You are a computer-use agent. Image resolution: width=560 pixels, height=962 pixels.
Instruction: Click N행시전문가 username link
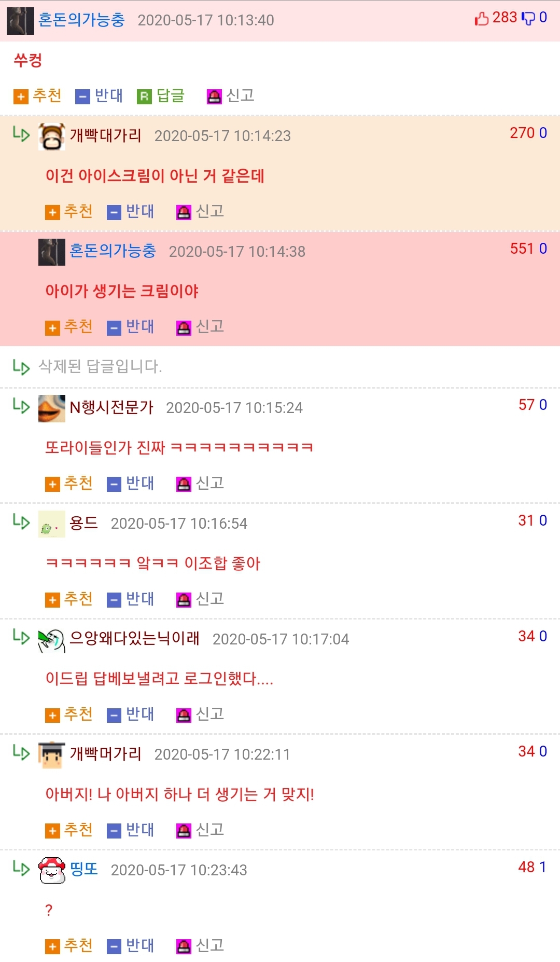pos(111,408)
